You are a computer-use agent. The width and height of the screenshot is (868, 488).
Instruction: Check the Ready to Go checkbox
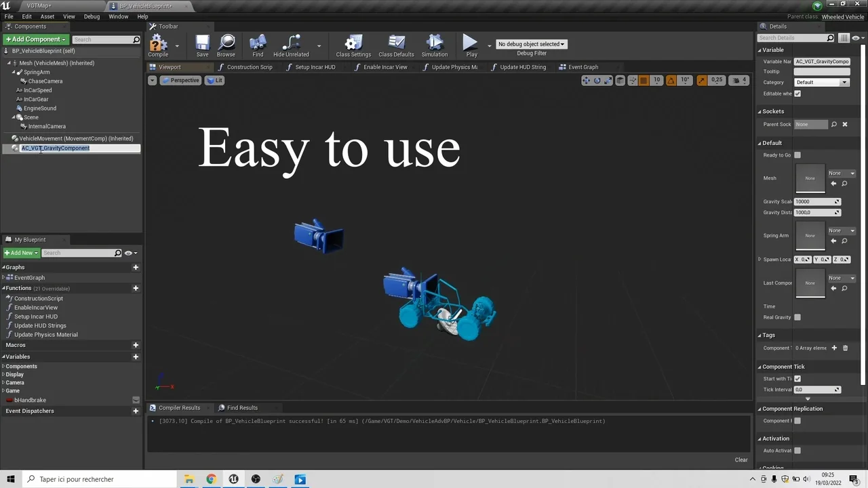[x=797, y=155]
